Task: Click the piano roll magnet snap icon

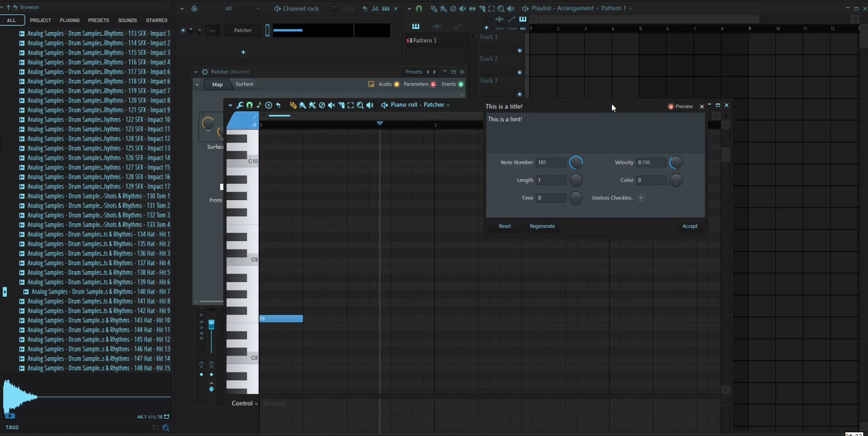Action: tap(249, 105)
